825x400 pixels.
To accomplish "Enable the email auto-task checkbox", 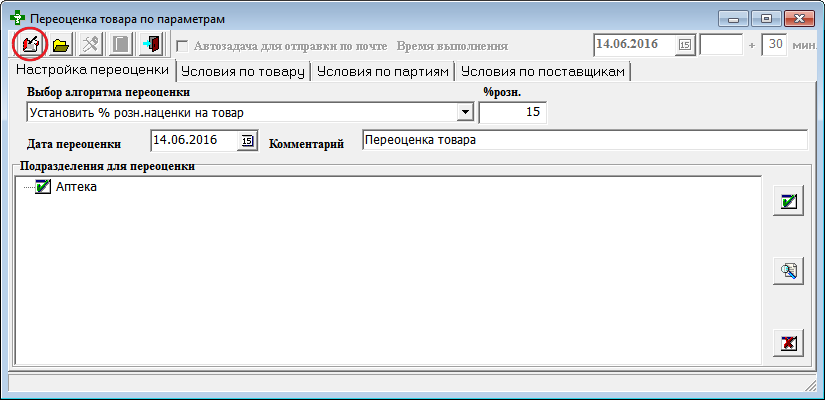I will tap(182, 45).
